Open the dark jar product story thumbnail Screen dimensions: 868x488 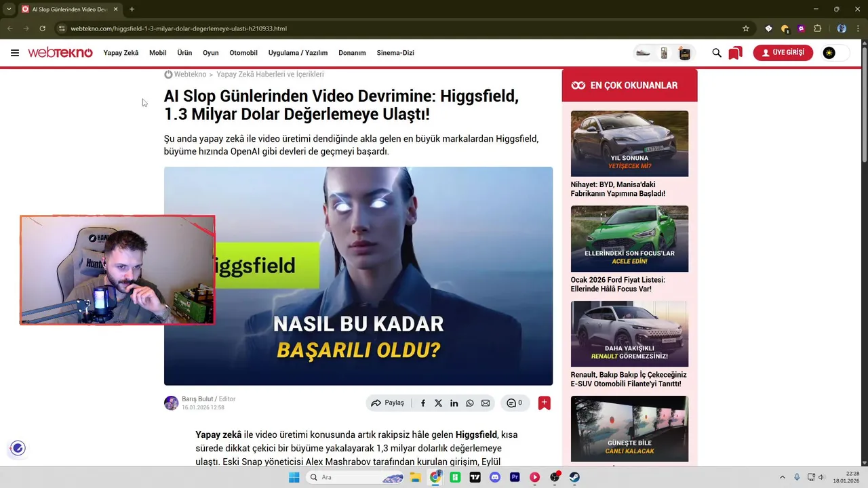coord(685,53)
